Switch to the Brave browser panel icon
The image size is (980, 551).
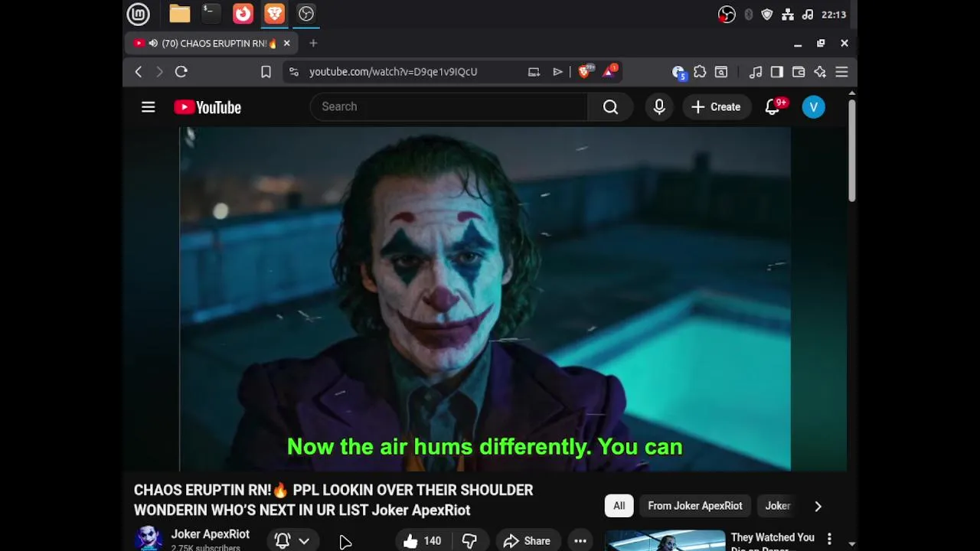[274, 14]
